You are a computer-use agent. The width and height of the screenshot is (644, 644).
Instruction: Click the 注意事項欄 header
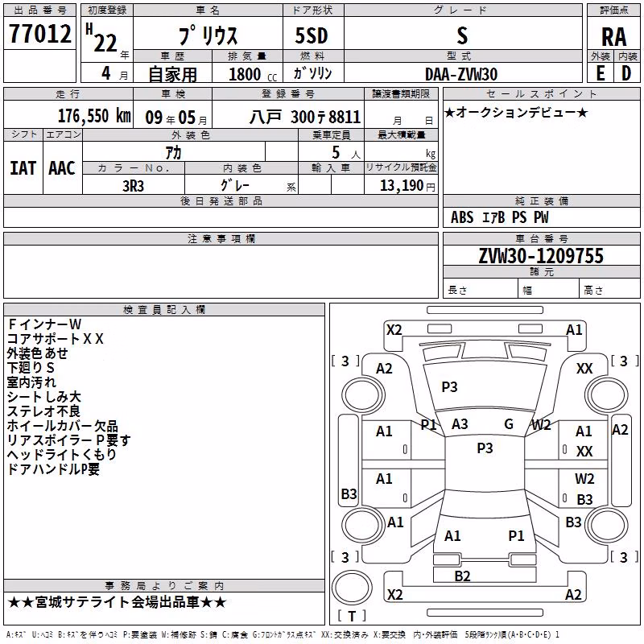(x=221, y=238)
